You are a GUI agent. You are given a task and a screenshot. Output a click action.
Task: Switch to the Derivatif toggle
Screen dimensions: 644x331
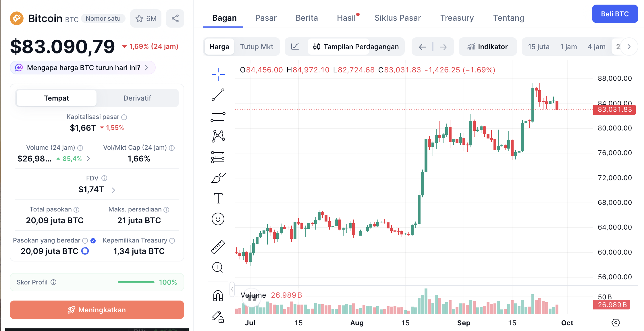click(x=137, y=98)
